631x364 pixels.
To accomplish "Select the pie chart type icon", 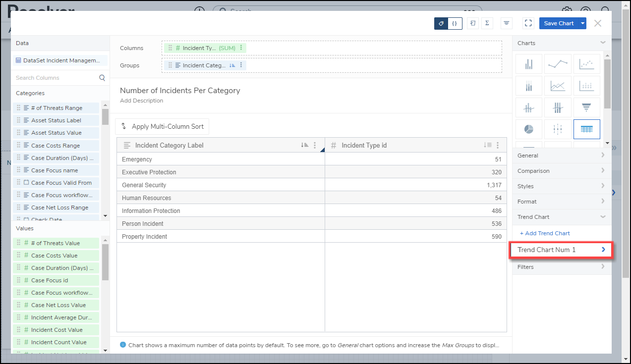I will (x=529, y=129).
